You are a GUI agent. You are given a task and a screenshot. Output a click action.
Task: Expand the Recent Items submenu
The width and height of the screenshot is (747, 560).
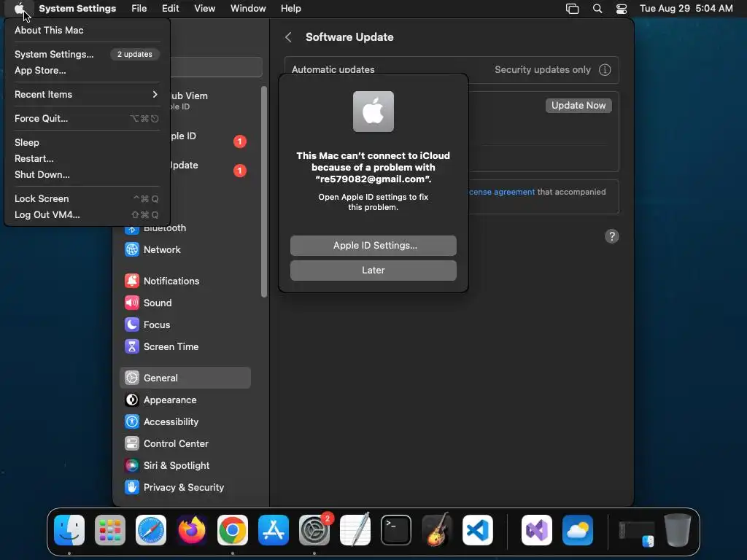click(87, 94)
